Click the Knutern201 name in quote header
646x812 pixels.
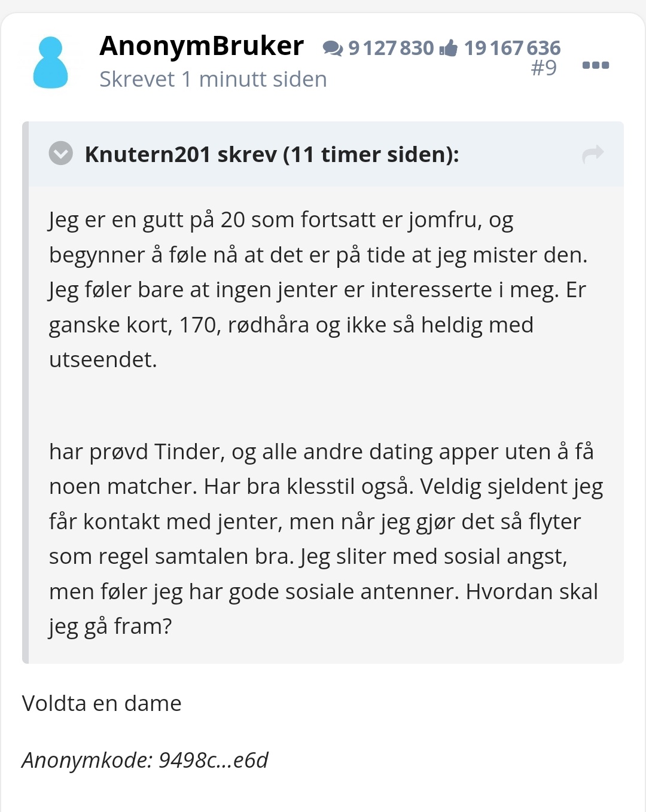coord(148,154)
